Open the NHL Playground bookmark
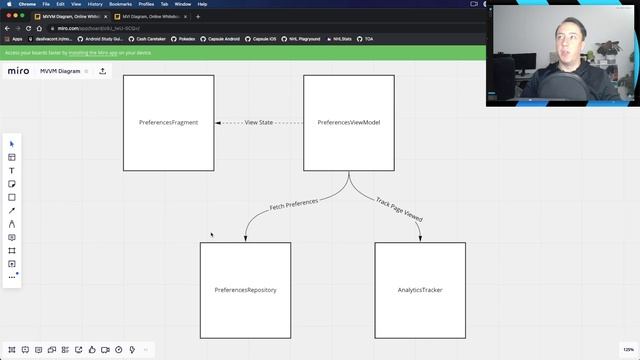Viewport: 640px width, 360px height. 301,39
